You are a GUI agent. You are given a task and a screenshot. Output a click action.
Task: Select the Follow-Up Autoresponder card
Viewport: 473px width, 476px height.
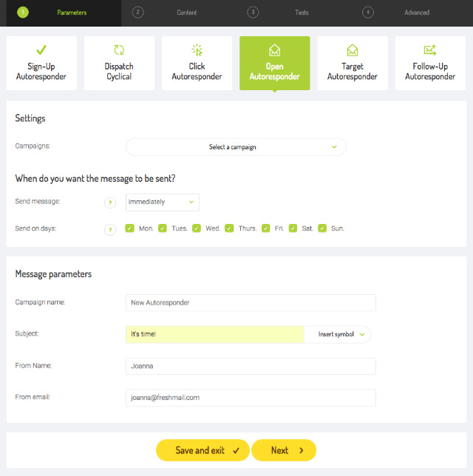(x=430, y=63)
